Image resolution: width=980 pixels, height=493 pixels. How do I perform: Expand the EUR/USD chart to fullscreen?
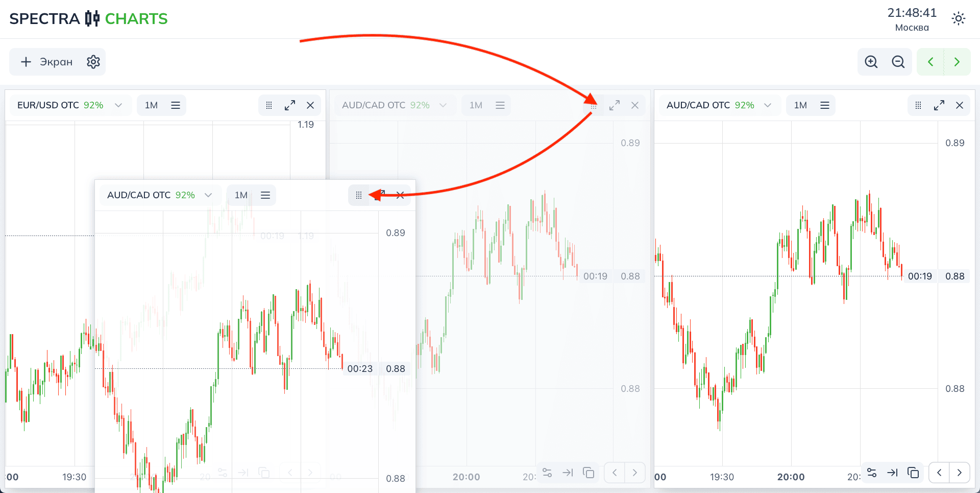click(290, 105)
